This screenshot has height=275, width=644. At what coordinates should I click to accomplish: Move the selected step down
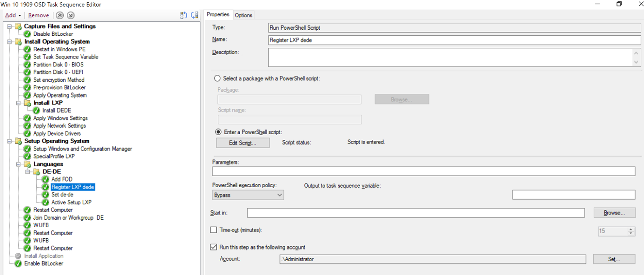(x=70, y=15)
